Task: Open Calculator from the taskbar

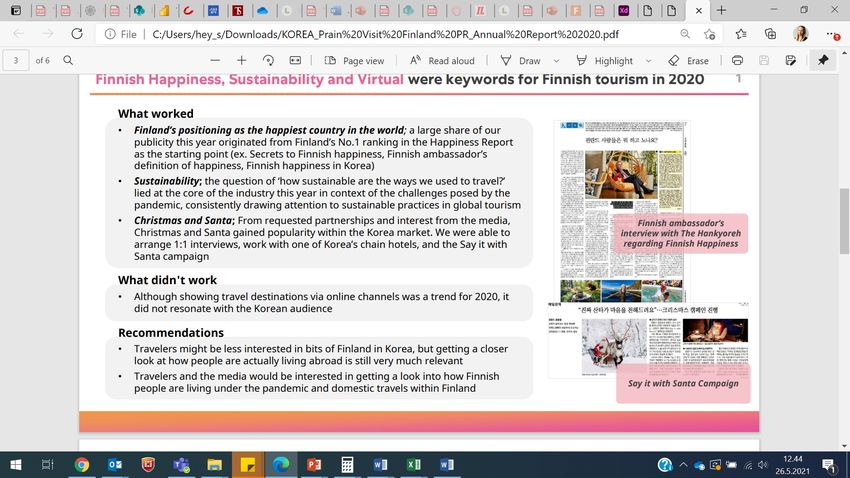Action: 347,464
